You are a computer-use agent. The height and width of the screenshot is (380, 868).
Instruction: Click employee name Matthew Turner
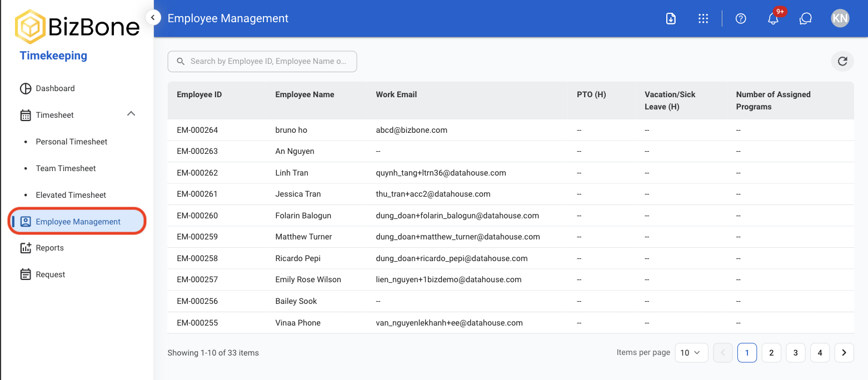[303, 237]
